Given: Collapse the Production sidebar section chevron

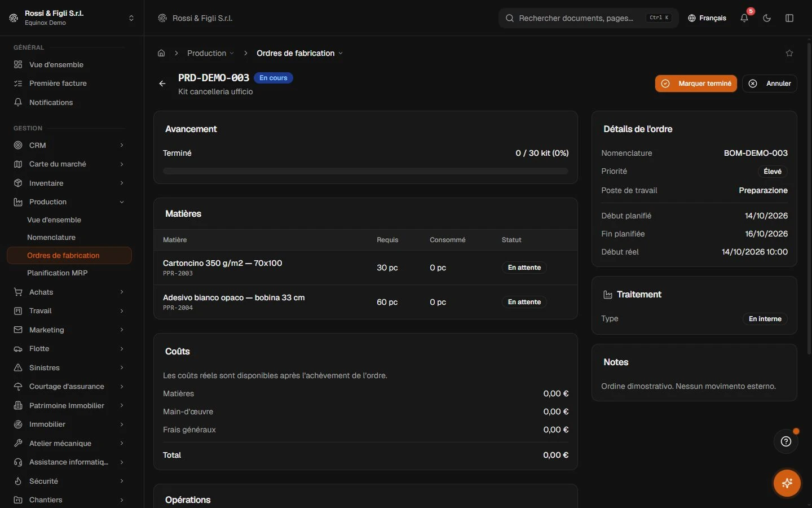Looking at the screenshot, I should 122,202.
